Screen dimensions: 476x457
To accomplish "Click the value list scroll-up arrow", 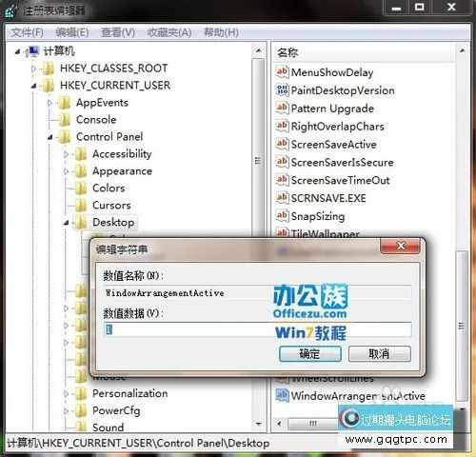I will 463,50.
